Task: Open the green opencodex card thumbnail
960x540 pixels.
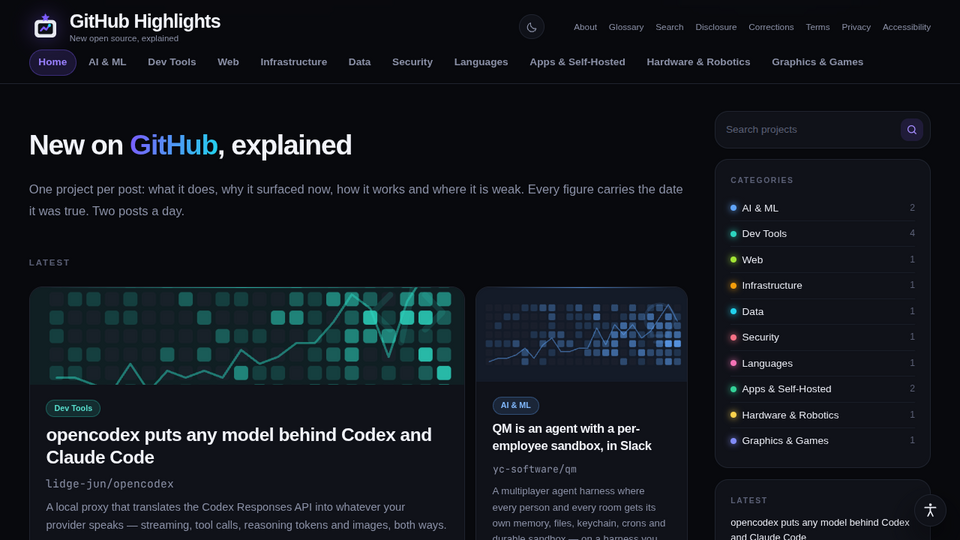Action: [247, 336]
